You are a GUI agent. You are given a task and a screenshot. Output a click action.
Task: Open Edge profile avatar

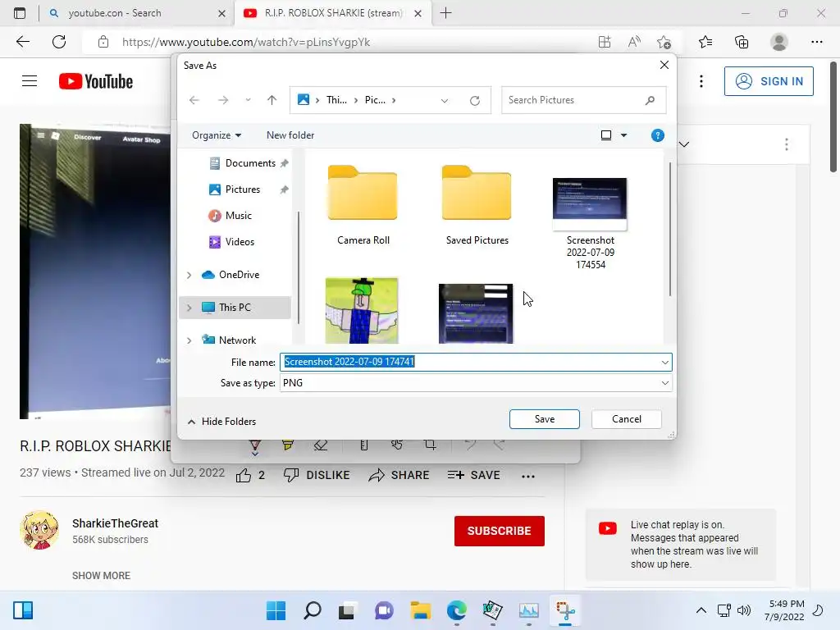(779, 42)
